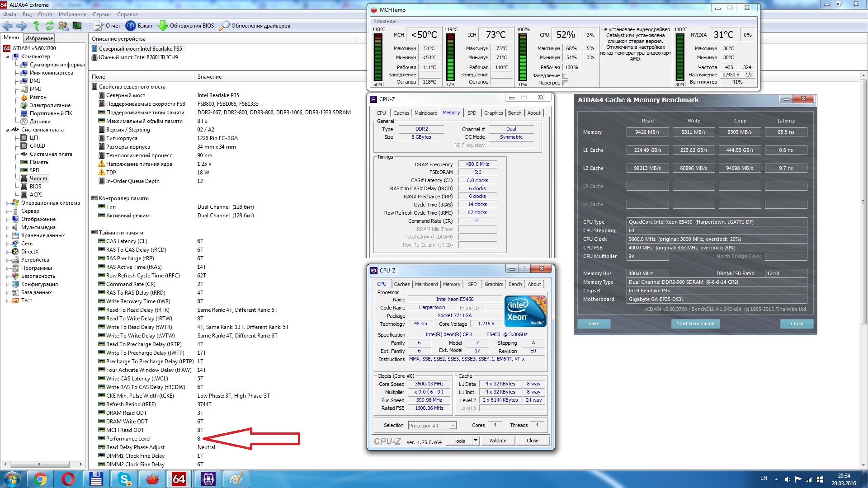Click the left tree panel horizontal scrollbar
The image size is (868, 488).
pyautogui.click(x=40, y=464)
